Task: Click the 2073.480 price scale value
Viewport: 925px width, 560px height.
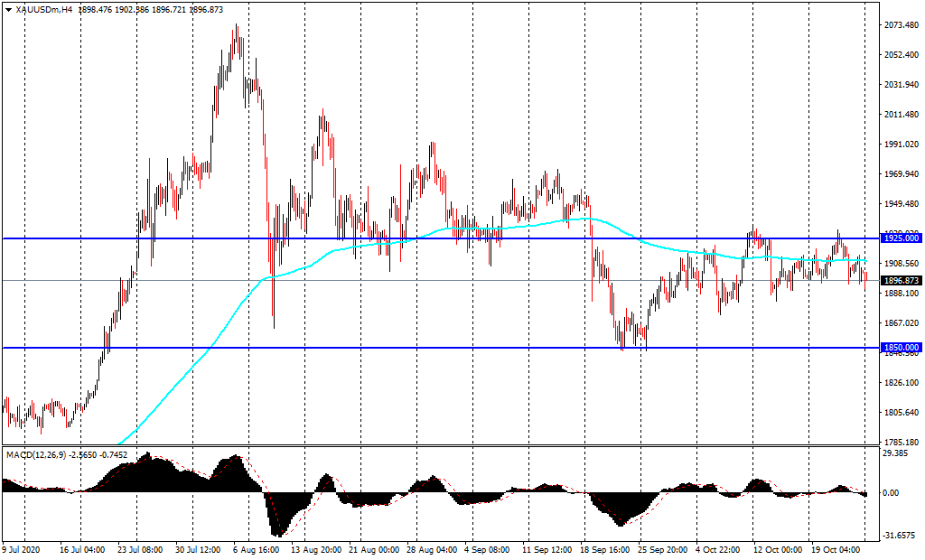Action: click(x=901, y=25)
